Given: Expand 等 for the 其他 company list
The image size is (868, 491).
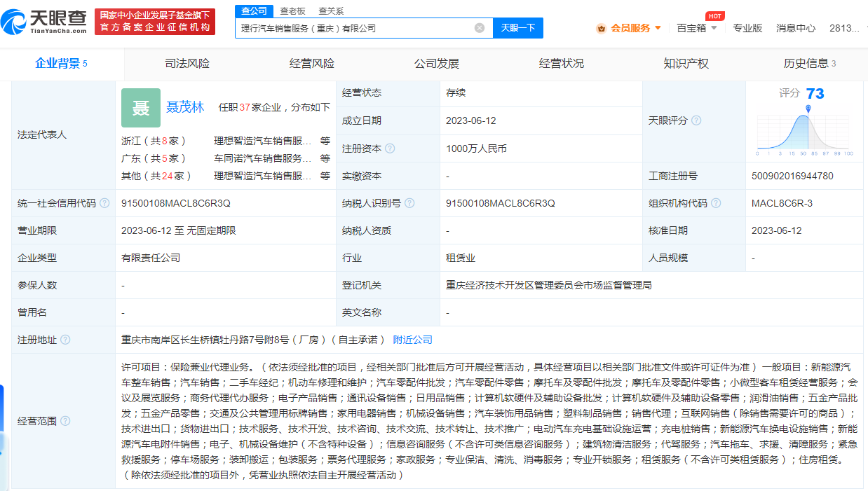Looking at the screenshot, I should click(325, 176).
